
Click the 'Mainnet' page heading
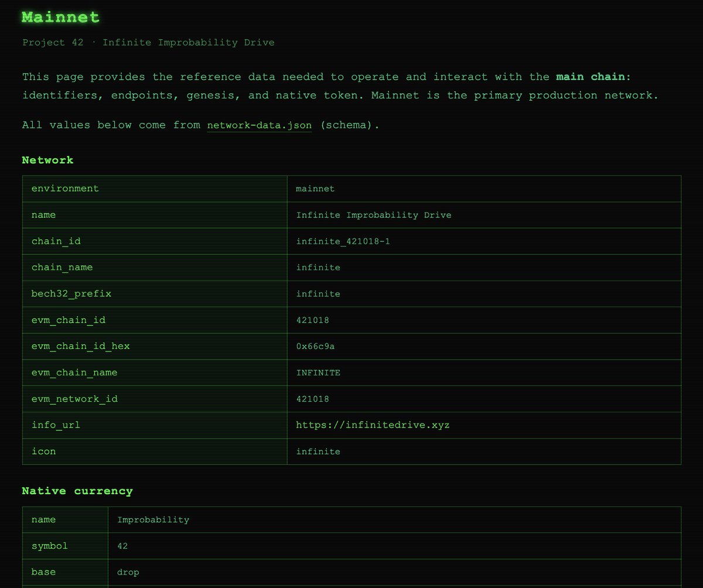[x=61, y=17]
